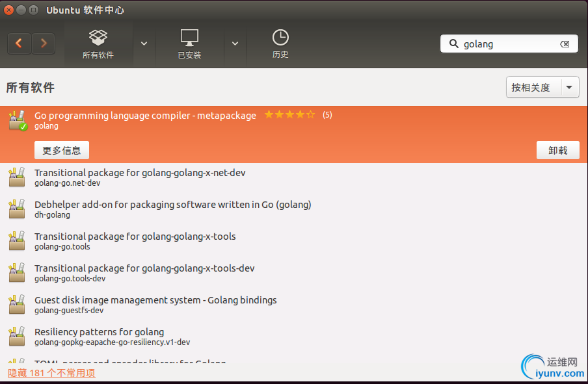Open the 按相关度 sort dropdown

coord(542,87)
